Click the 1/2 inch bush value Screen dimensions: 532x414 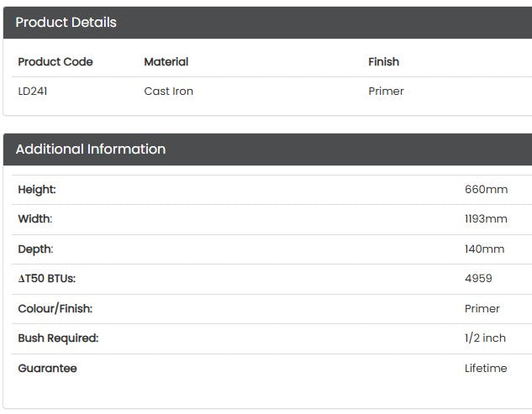tap(485, 338)
